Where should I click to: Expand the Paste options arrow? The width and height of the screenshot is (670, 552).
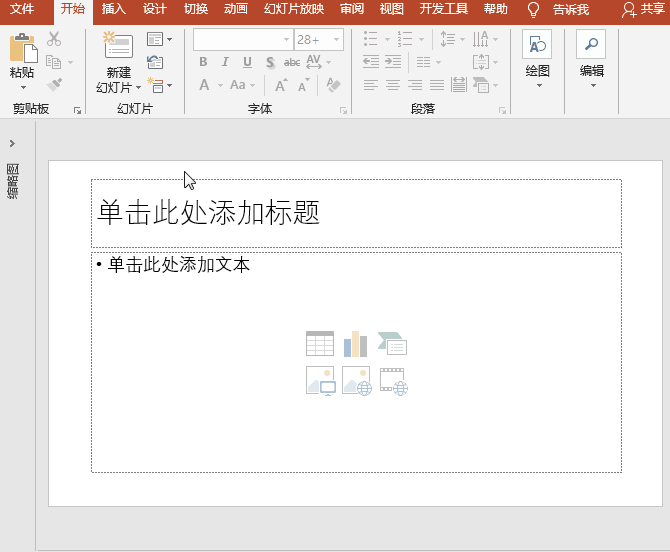click(23, 88)
